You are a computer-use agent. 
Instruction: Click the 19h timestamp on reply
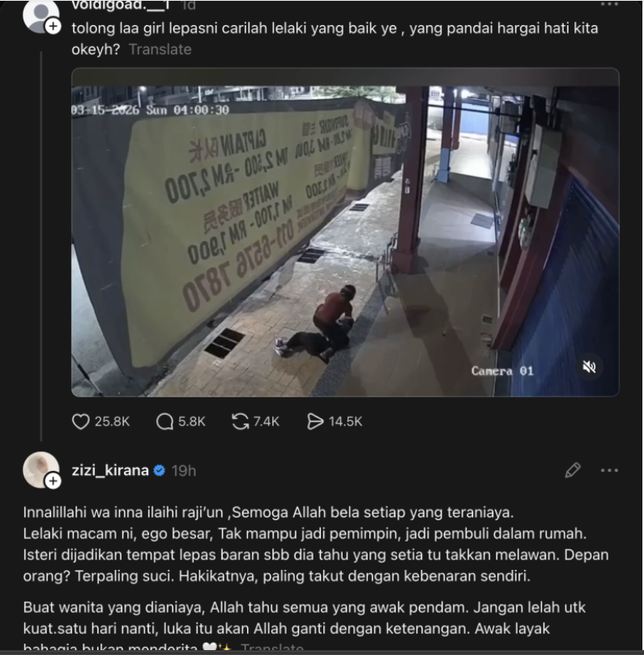click(x=184, y=471)
